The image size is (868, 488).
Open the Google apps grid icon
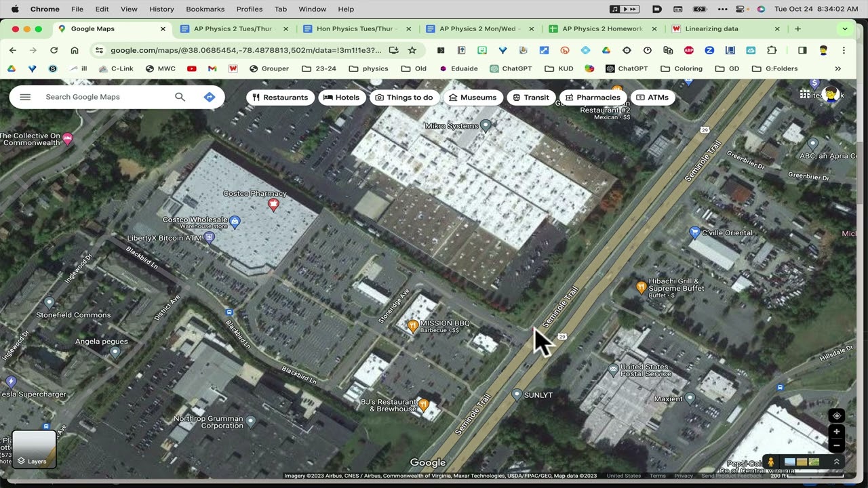[x=805, y=94]
